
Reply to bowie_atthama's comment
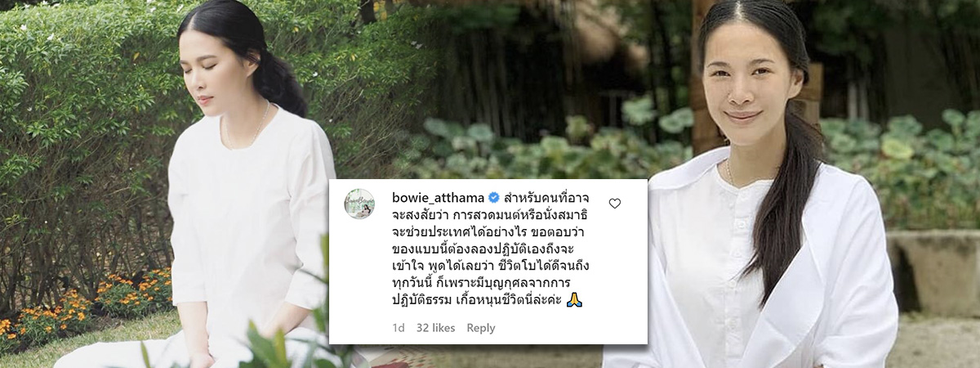pyautogui.click(x=481, y=328)
